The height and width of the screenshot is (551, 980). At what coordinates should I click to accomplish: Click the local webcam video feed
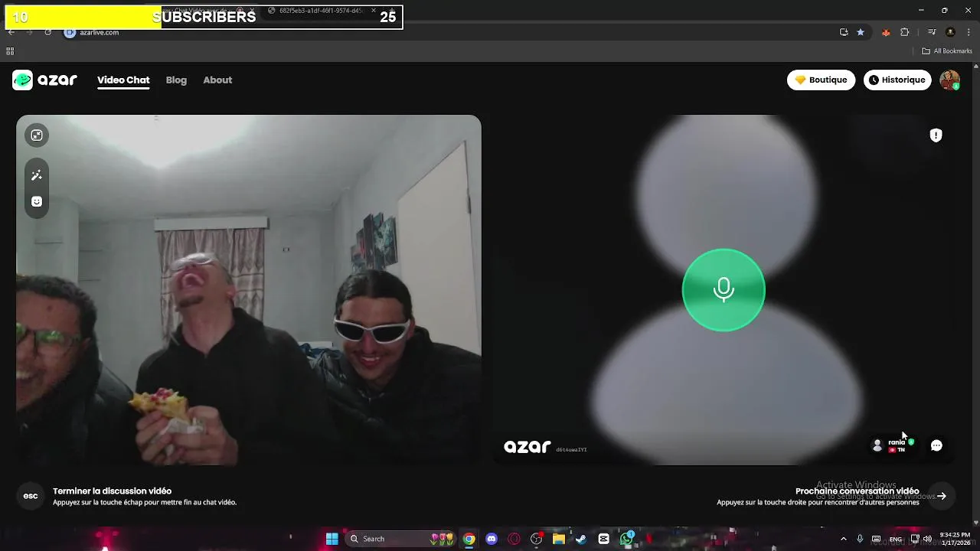(x=249, y=290)
